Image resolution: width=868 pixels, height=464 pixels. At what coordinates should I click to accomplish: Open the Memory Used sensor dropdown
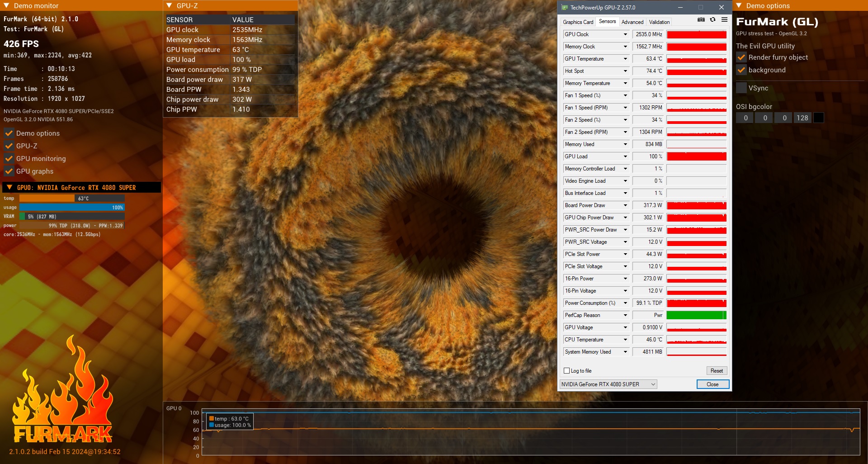tap(625, 144)
